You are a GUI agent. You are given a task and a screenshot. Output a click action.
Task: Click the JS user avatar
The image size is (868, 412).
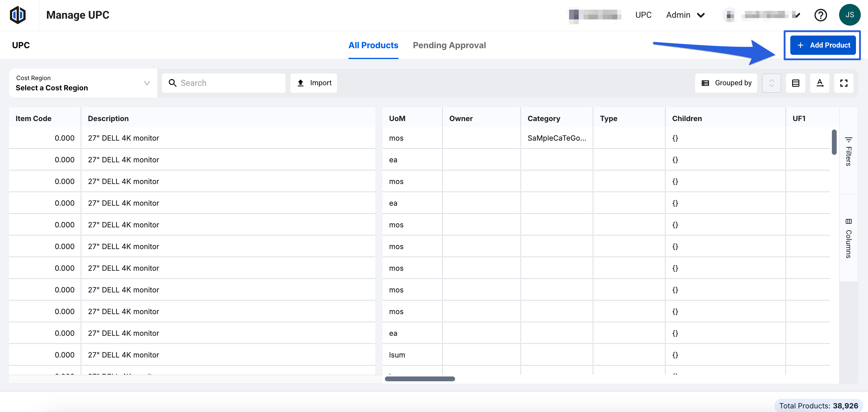point(849,15)
